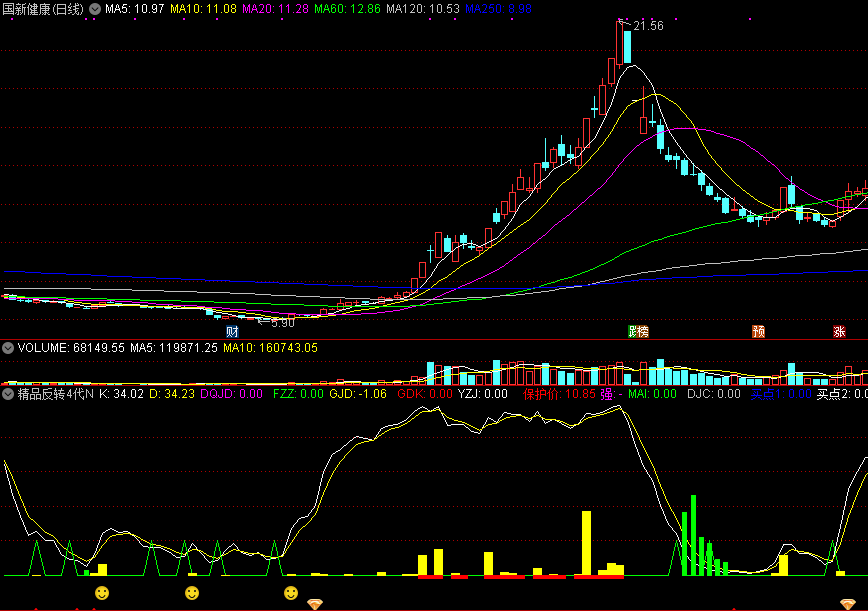The width and height of the screenshot is (868, 611).
Task: Click the volume MA10: 160743.05 label
Action: pos(270,348)
